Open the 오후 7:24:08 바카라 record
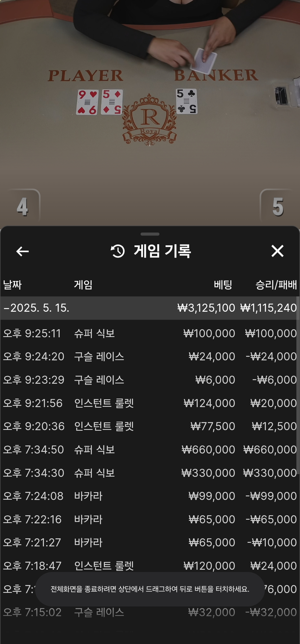Screen dimensions: 300x644 pyautogui.click(x=150, y=496)
